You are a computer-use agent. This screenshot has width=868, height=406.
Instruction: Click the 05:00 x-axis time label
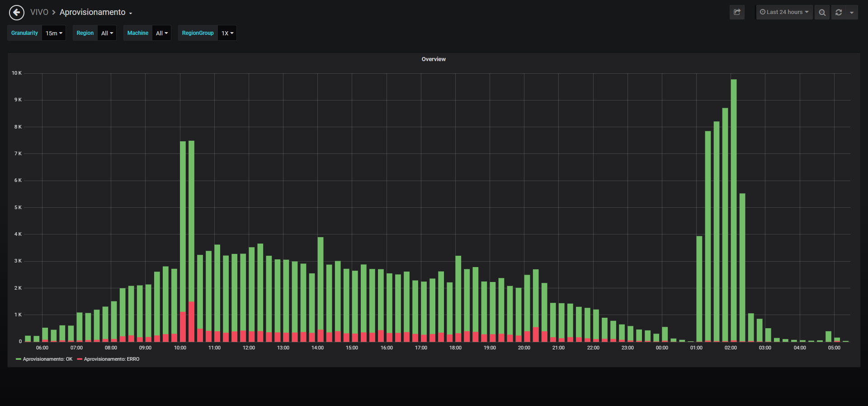point(834,348)
